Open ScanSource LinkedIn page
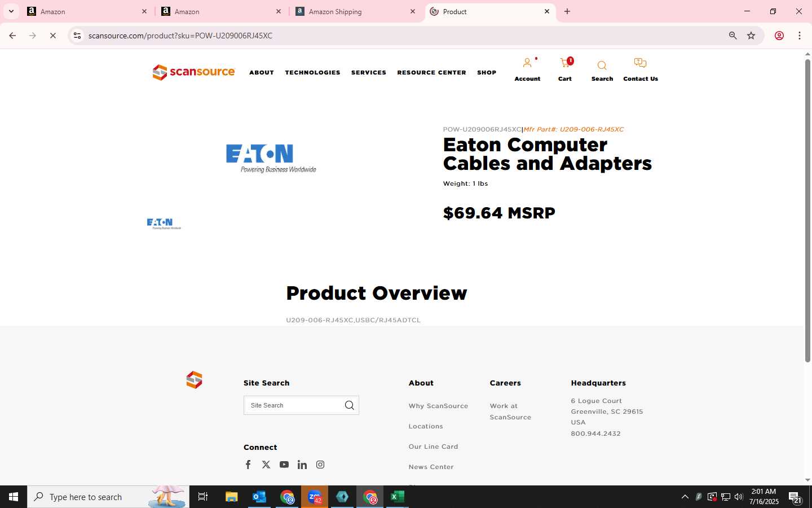 click(302, 465)
